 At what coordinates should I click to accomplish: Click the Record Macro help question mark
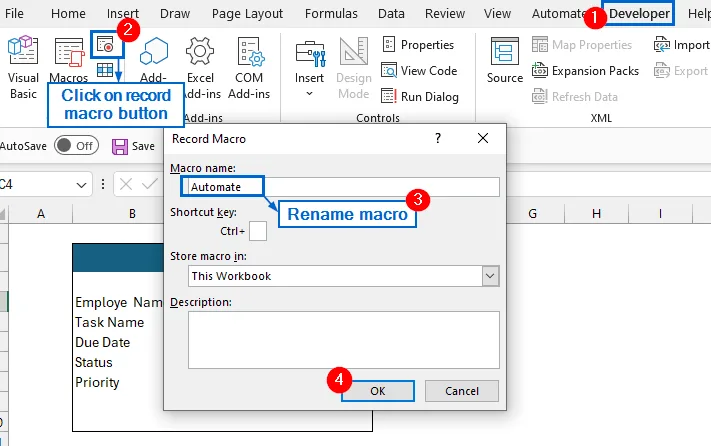[438, 138]
